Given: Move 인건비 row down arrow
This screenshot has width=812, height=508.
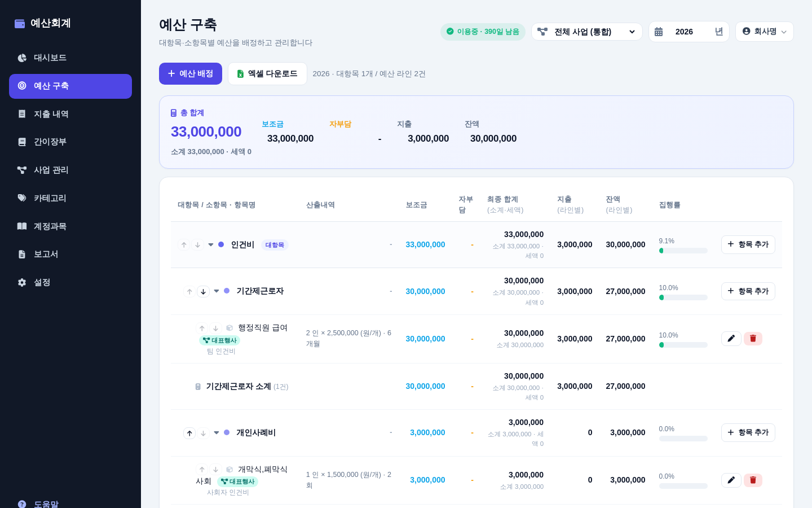Looking at the screenshot, I should point(197,245).
